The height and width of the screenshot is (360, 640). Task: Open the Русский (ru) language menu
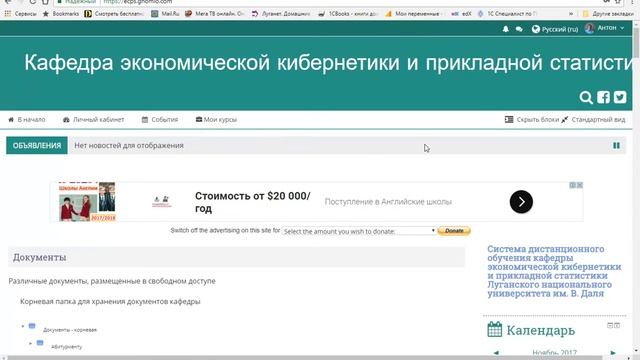[x=555, y=29]
